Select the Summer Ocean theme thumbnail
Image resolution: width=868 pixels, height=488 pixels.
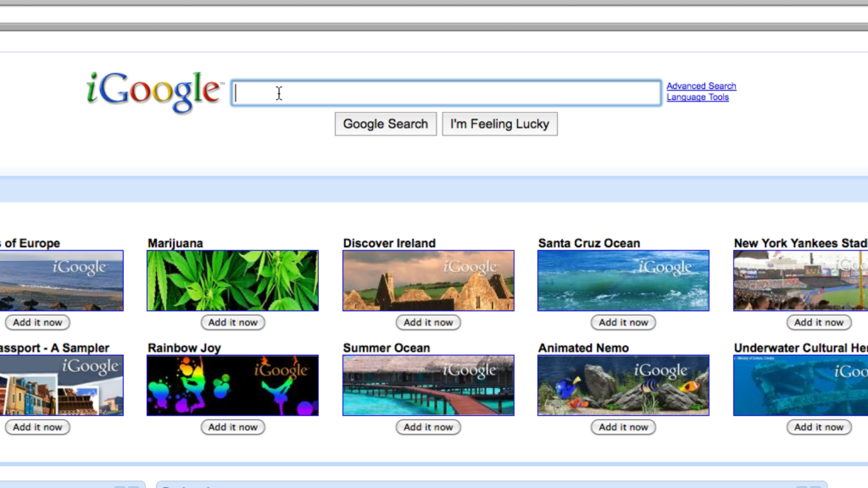point(428,385)
